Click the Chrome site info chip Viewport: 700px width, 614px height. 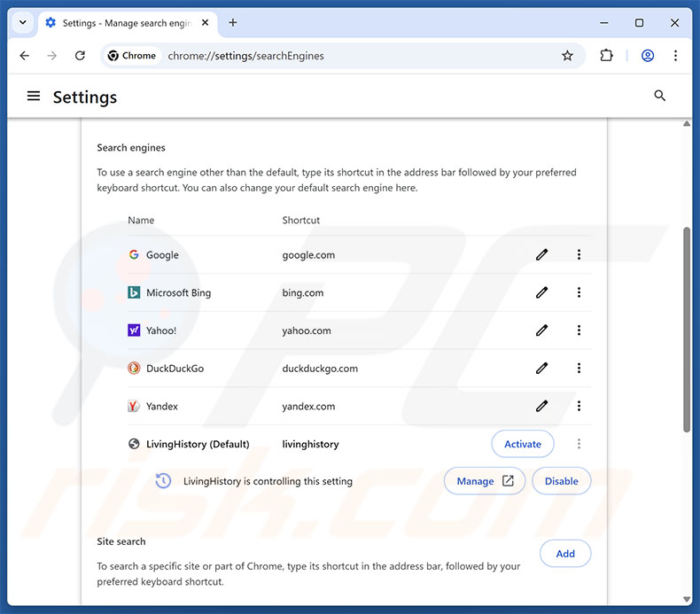click(x=132, y=56)
